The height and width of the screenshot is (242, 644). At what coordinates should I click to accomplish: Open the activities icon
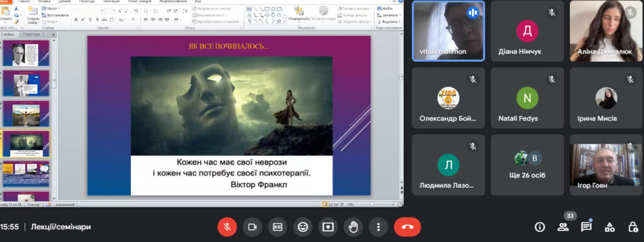pos(610,227)
